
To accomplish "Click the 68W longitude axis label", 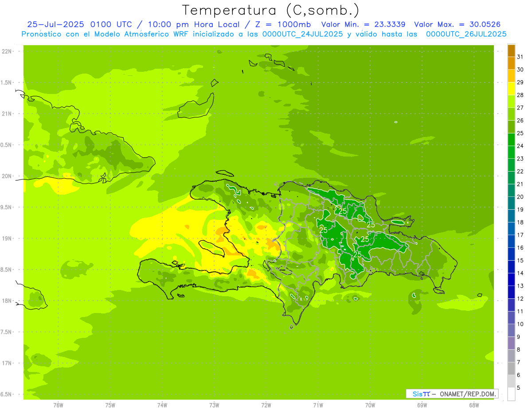I will click(474, 405).
